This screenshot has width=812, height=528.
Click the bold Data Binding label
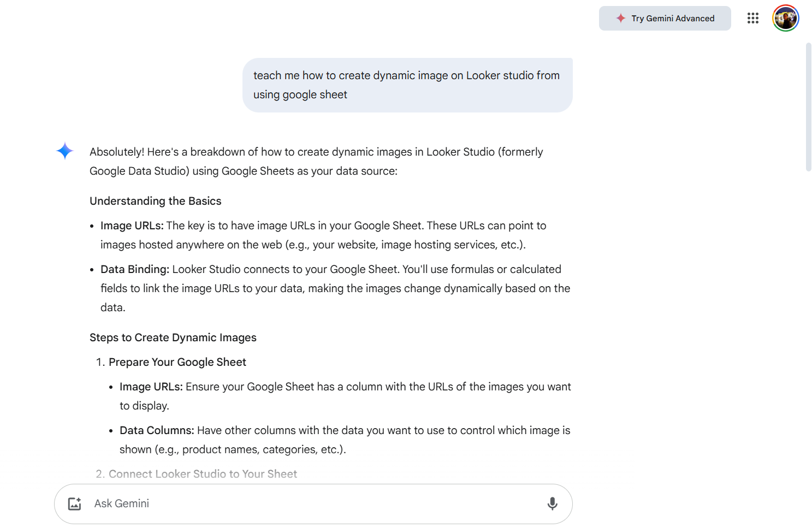pyautogui.click(x=134, y=269)
